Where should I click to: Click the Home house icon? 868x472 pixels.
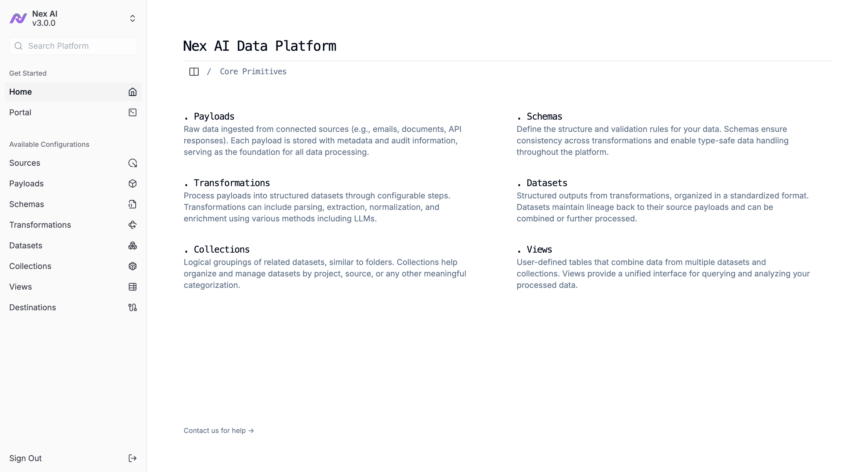pyautogui.click(x=132, y=92)
